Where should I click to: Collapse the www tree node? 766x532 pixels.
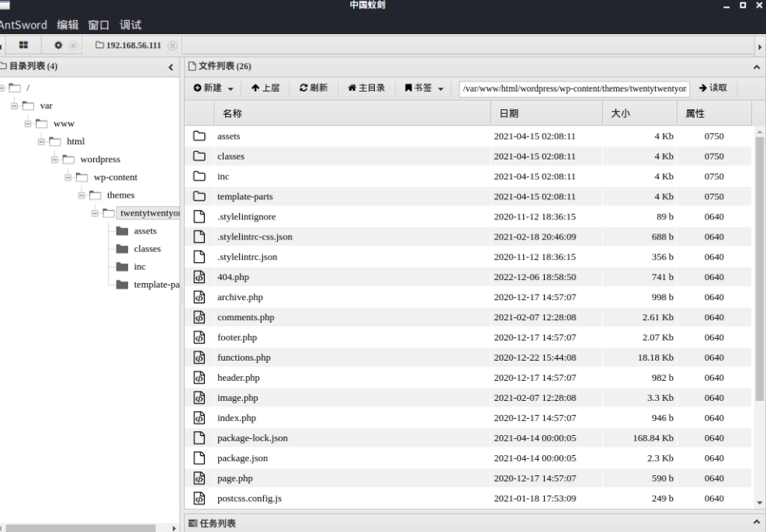pos(28,124)
